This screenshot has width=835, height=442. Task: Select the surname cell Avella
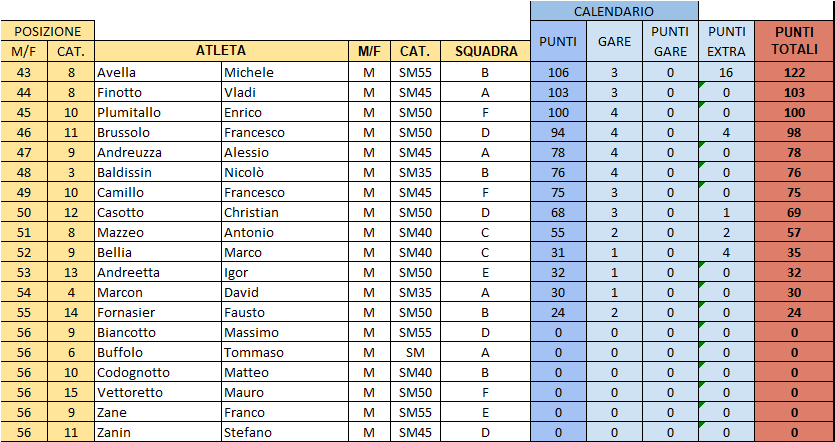click(157, 72)
